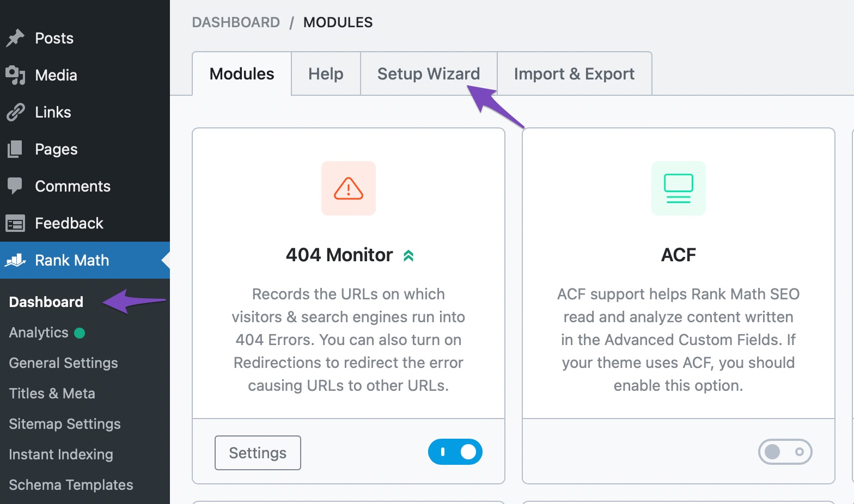Click the Comments speech bubble icon
This screenshot has height=504, width=854.
pyautogui.click(x=15, y=186)
